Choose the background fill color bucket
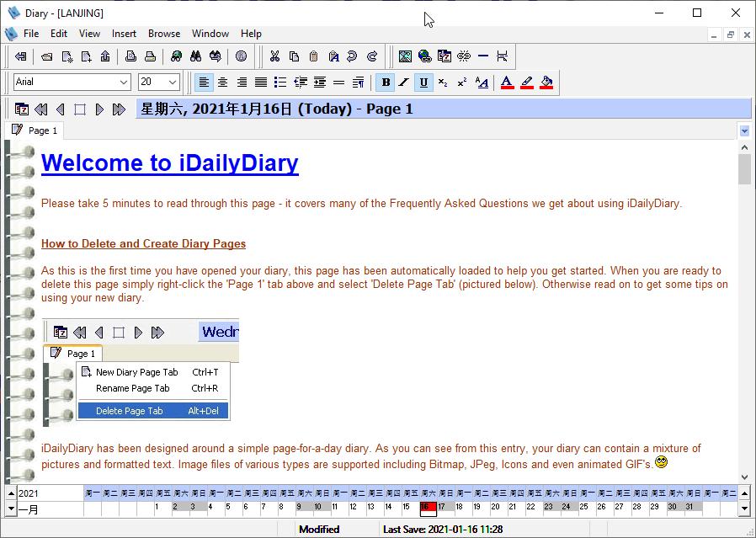 coord(546,83)
